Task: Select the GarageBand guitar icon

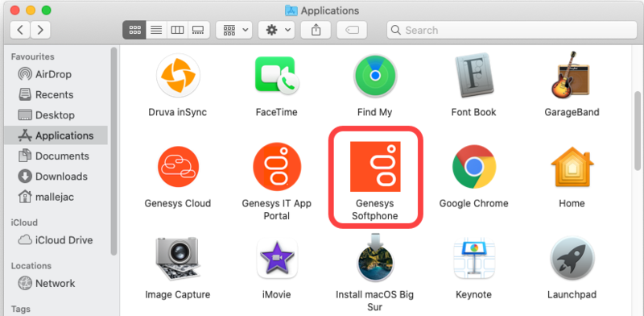Action: click(x=572, y=75)
